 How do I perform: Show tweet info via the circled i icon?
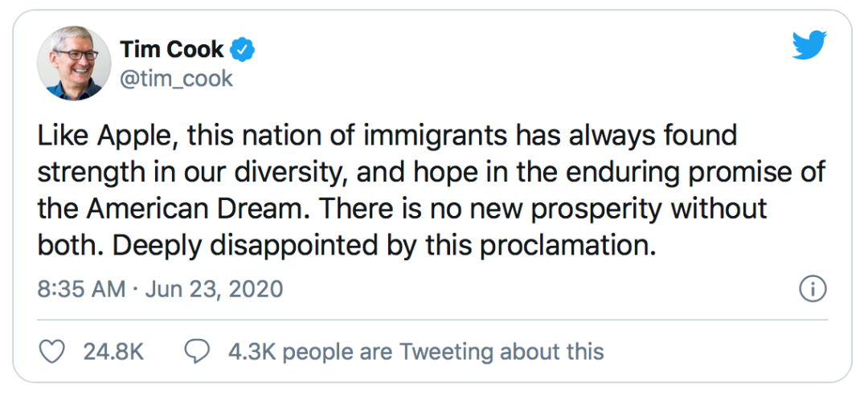coord(813,289)
